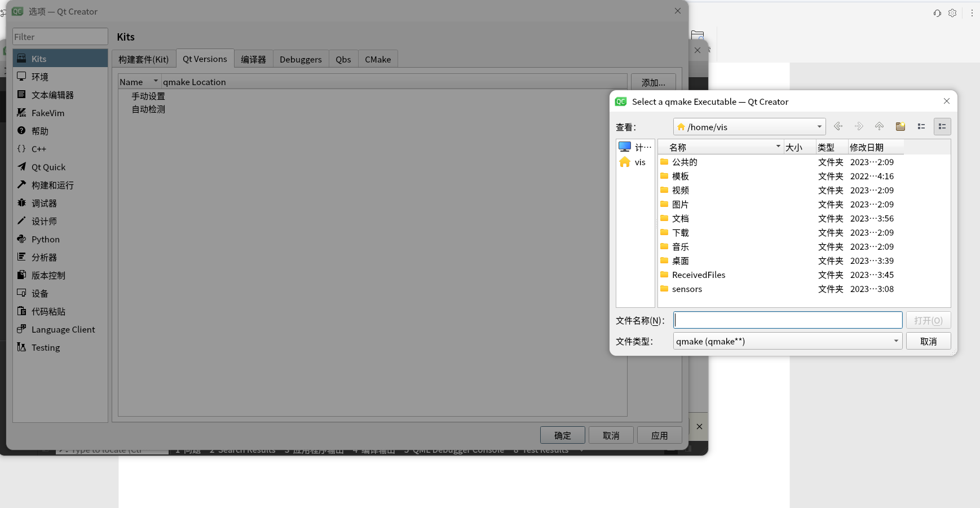Open Testing settings category
The height and width of the screenshot is (508, 980).
coord(60,347)
